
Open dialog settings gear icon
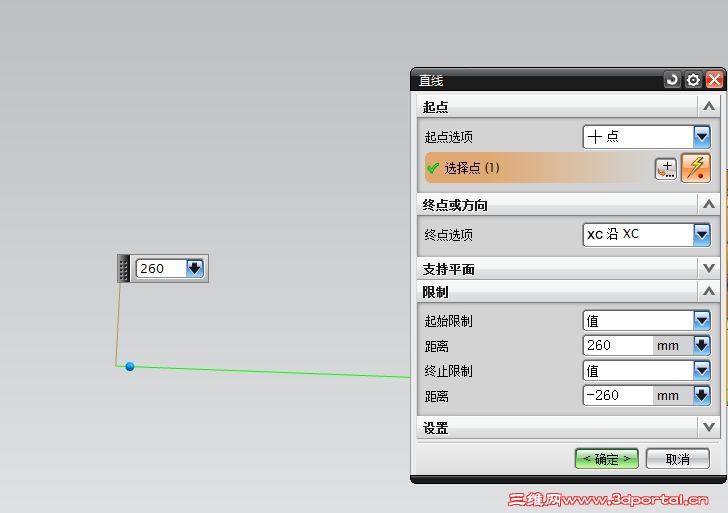[693, 80]
